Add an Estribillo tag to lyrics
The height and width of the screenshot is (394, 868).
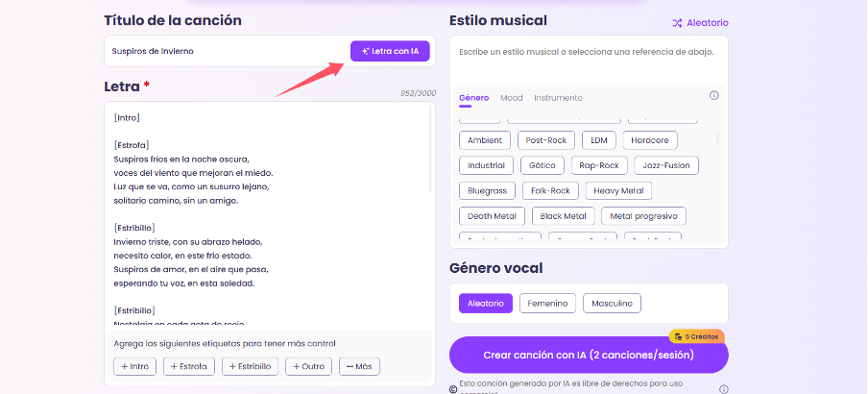click(x=250, y=366)
